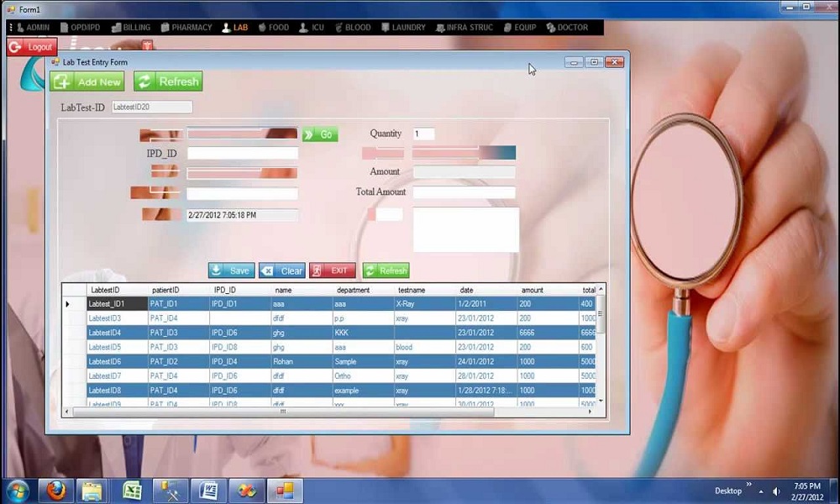This screenshot has height=504, width=840.
Task: Open the BLOOD menu
Action: [x=352, y=28]
